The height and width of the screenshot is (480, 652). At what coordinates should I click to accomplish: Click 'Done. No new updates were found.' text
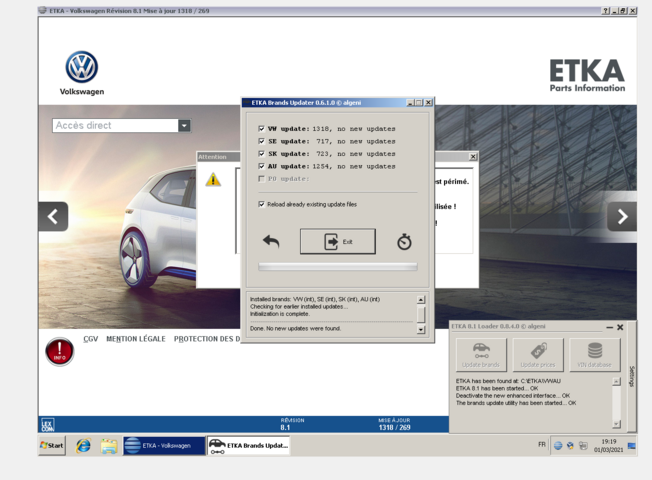point(295,328)
